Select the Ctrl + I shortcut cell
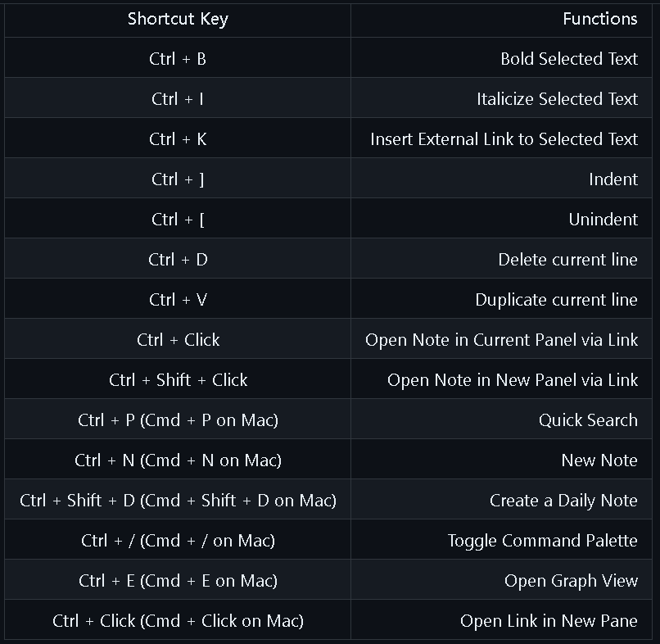 [178, 99]
